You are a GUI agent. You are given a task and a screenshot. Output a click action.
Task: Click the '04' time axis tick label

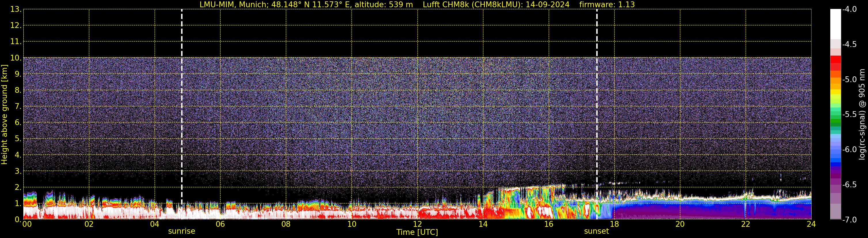point(155,224)
